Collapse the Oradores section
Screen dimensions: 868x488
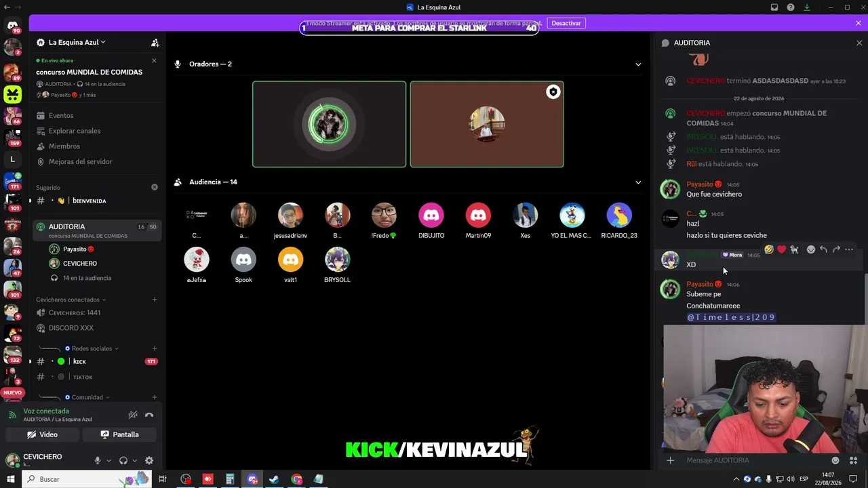(x=638, y=64)
